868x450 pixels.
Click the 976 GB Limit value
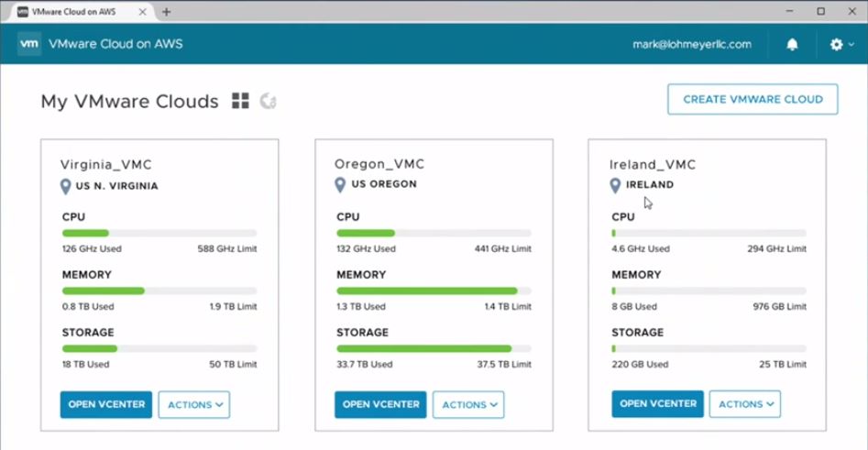point(779,306)
